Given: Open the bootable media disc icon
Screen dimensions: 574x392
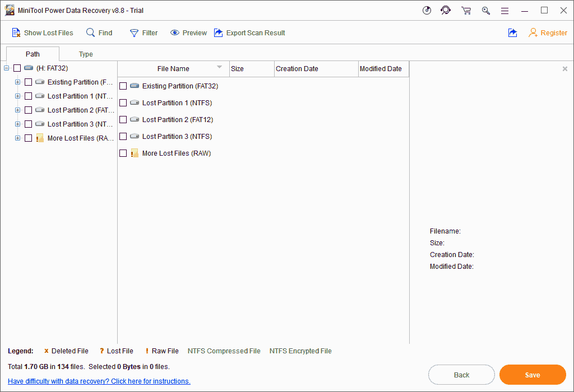Looking at the screenshot, I should click(427, 10).
